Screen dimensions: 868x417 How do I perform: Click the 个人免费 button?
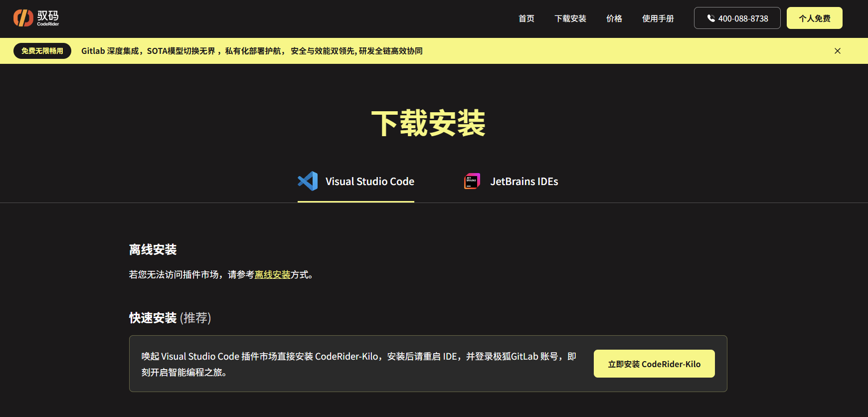(815, 18)
